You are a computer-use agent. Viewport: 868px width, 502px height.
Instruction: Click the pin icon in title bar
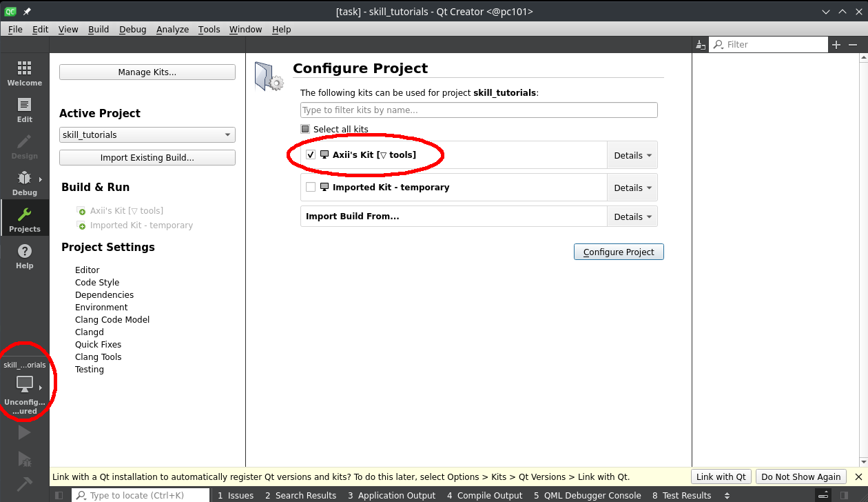(27, 12)
